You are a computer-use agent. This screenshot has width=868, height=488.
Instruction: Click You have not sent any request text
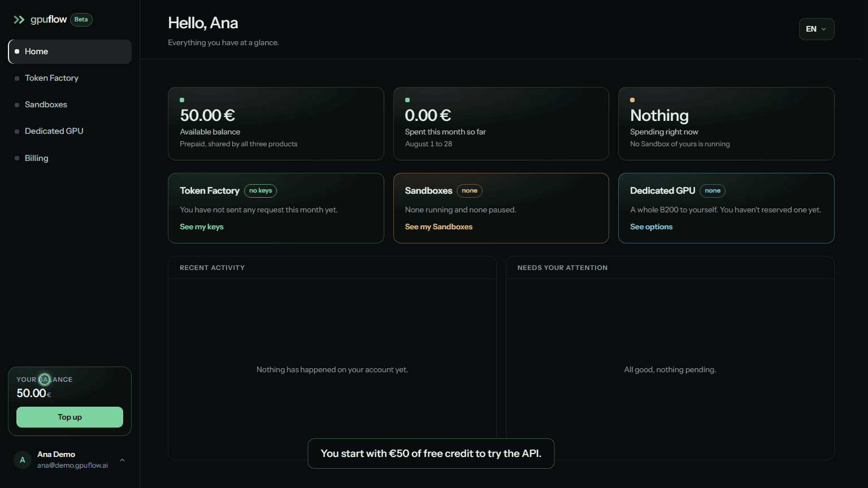pos(259,210)
